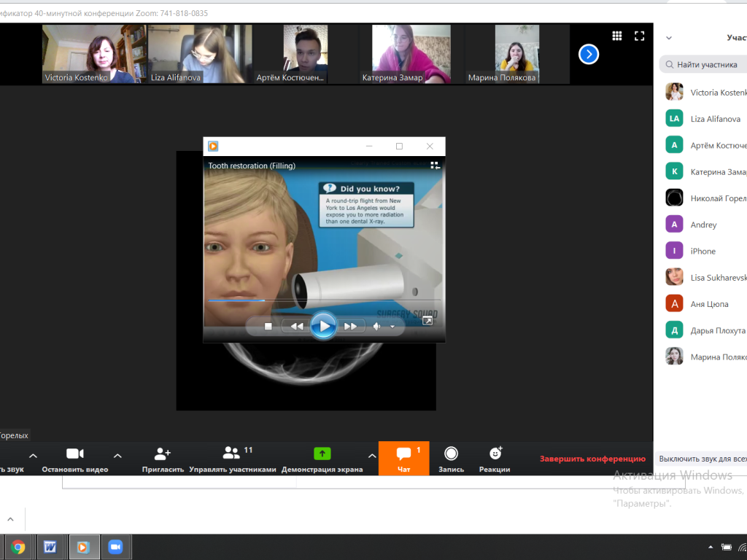Mute media player speaker icon

click(376, 326)
